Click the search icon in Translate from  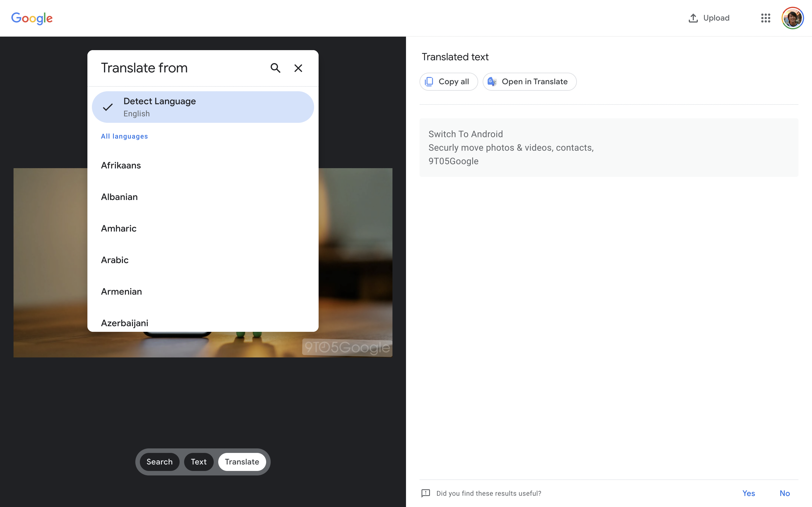tap(275, 68)
